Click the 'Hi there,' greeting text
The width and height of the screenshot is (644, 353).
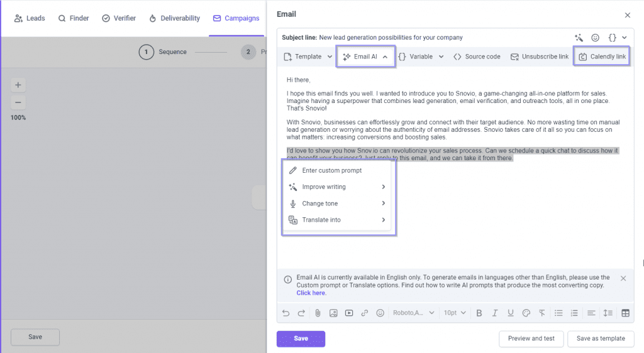click(299, 80)
